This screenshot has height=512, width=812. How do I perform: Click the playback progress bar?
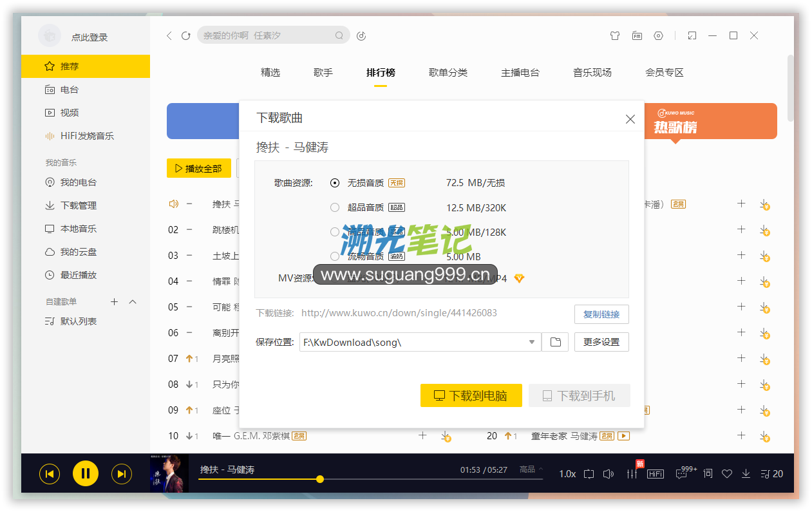click(x=371, y=479)
